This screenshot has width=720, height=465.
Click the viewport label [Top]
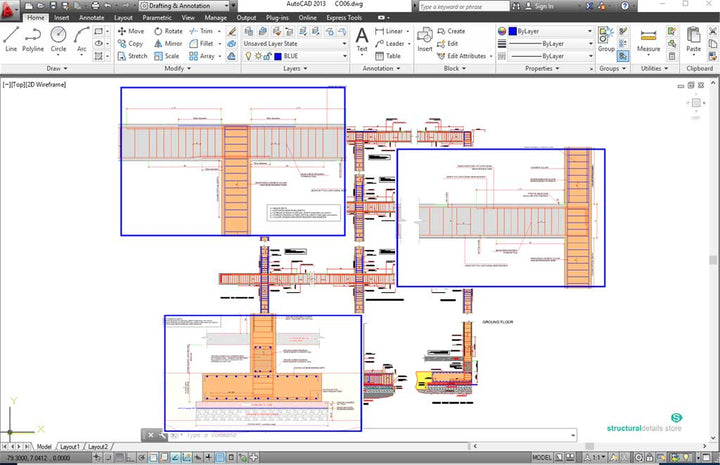pyautogui.click(x=18, y=84)
